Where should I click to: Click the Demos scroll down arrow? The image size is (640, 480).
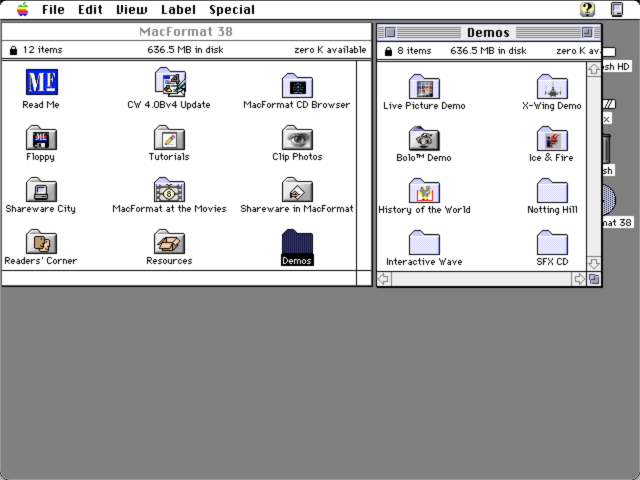594,263
